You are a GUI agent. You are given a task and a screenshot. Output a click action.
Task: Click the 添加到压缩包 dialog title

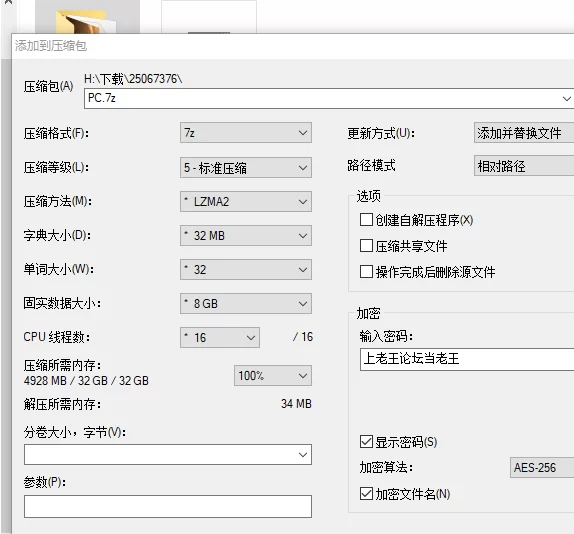(51, 46)
